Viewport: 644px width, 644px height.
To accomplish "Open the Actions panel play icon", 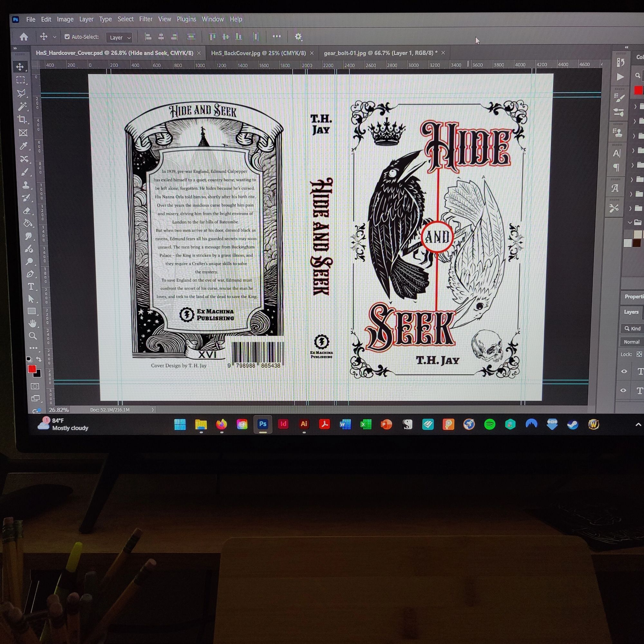I will 620,77.
